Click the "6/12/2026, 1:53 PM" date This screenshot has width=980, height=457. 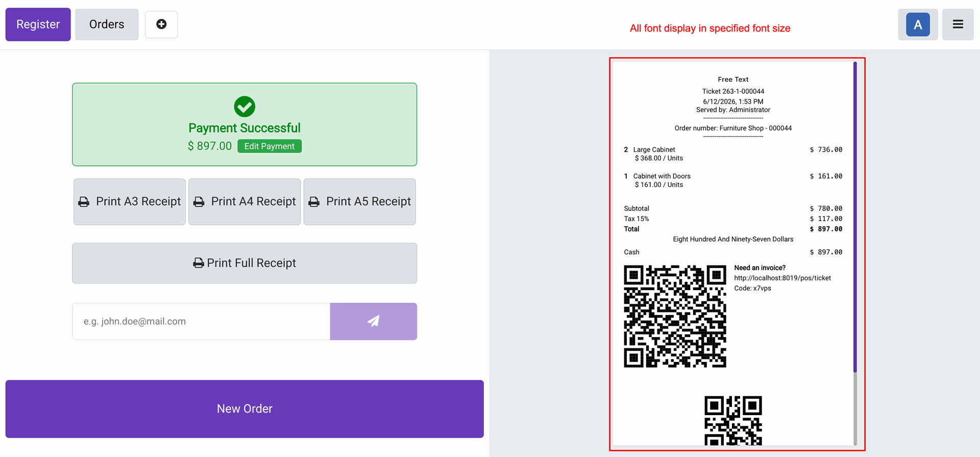(x=733, y=102)
